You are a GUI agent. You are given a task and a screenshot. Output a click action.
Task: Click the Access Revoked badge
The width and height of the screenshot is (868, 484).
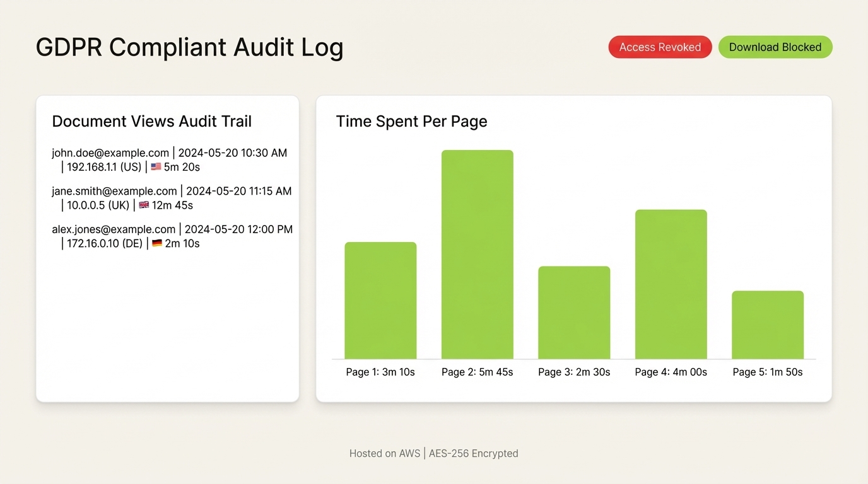click(x=660, y=47)
